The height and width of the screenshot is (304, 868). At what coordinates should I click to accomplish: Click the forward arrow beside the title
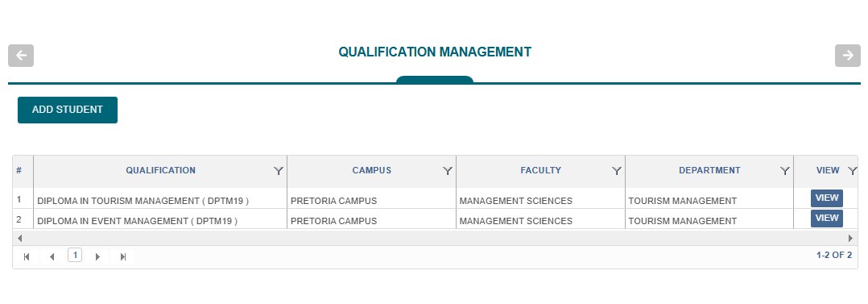848,56
